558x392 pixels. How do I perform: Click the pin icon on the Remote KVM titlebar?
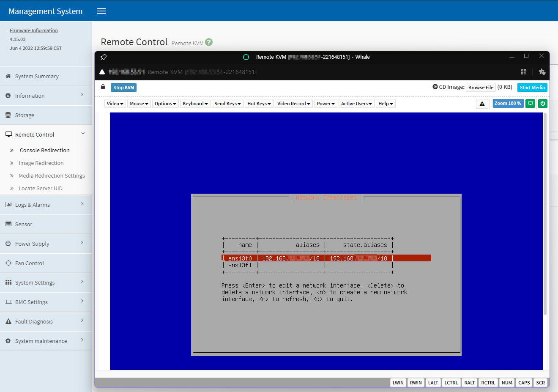(103, 57)
